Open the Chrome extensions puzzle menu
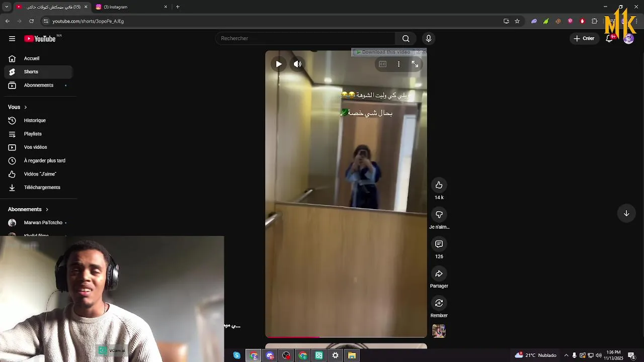Image resolution: width=644 pixels, height=362 pixels. coord(594,21)
